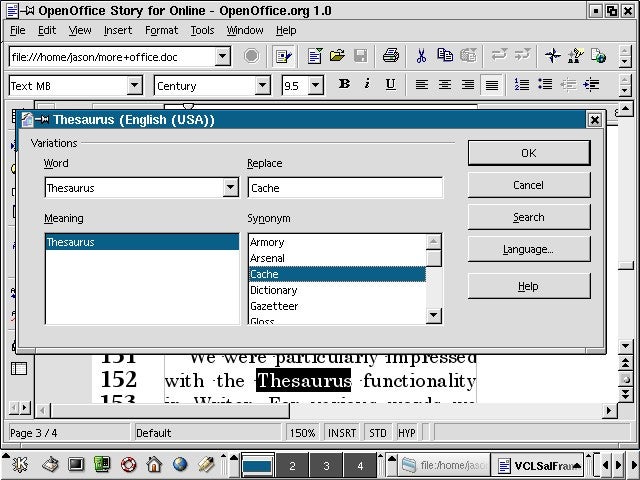Toggle justified alignment
Screen dimensions: 640x480
pyautogui.click(x=491, y=85)
